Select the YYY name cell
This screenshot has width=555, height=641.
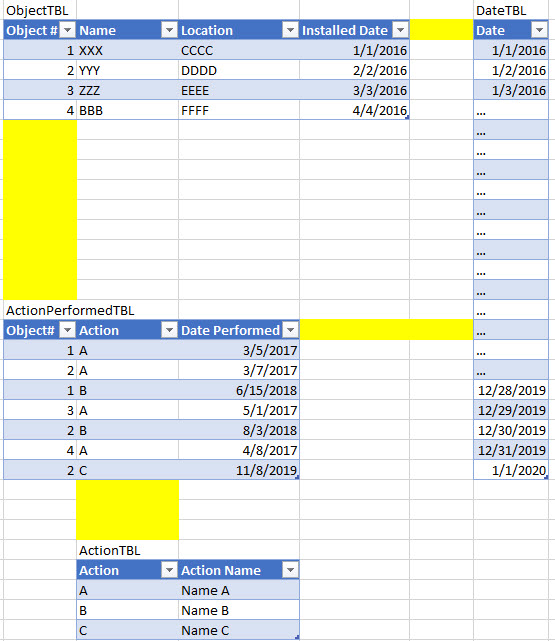coord(128,70)
